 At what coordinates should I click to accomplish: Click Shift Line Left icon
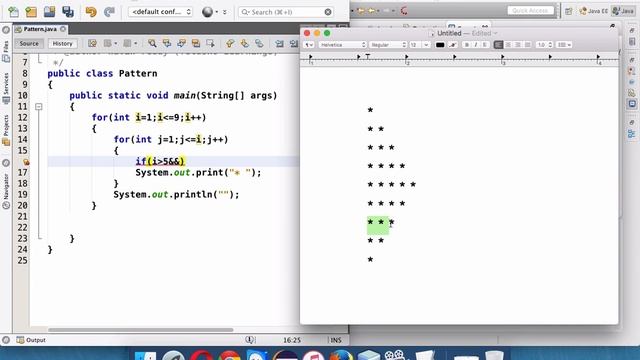click(279, 43)
